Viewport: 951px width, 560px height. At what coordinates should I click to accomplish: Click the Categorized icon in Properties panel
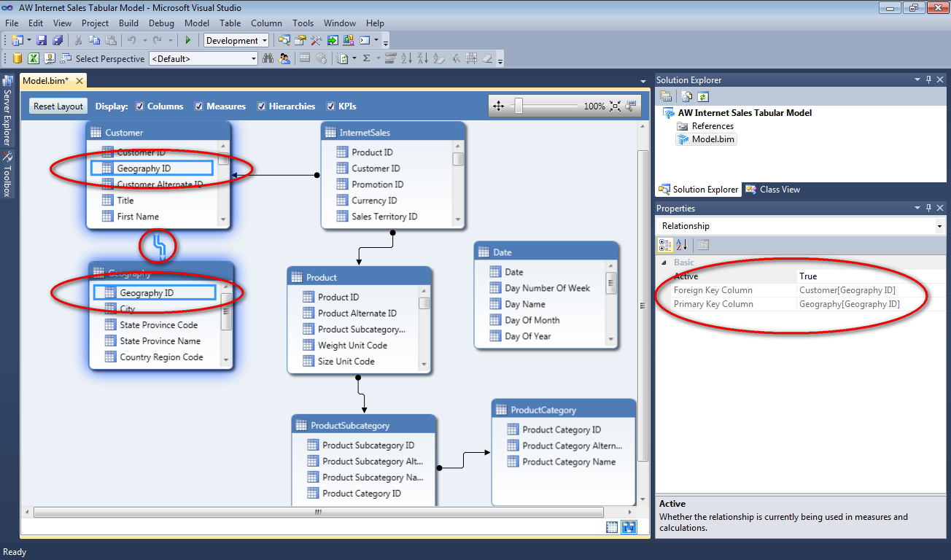point(665,245)
